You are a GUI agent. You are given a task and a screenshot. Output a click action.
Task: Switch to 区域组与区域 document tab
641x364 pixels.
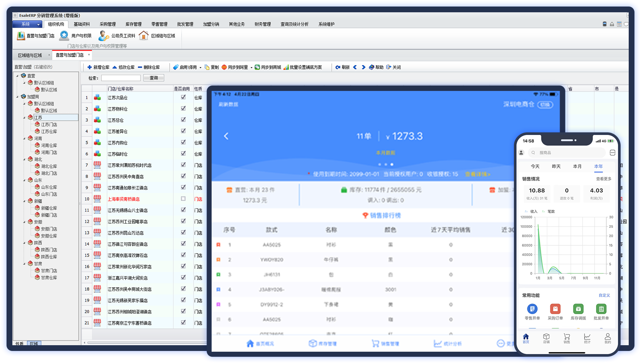coord(30,55)
